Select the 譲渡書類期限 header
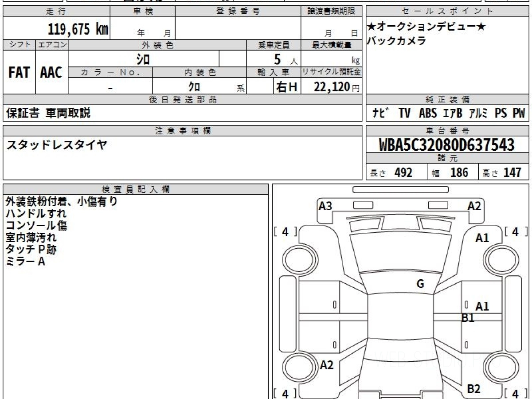Image resolution: width=532 pixels, height=399 pixels. coord(331,12)
